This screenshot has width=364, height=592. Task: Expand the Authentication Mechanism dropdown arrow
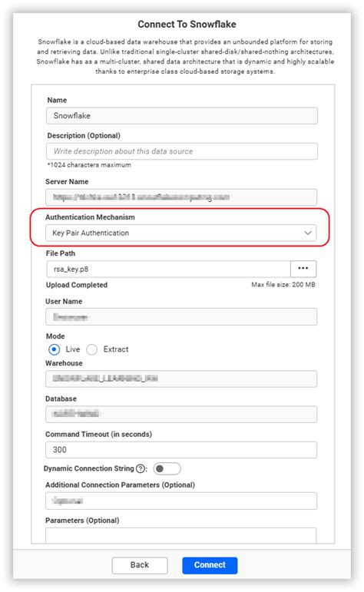pos(308,233)
